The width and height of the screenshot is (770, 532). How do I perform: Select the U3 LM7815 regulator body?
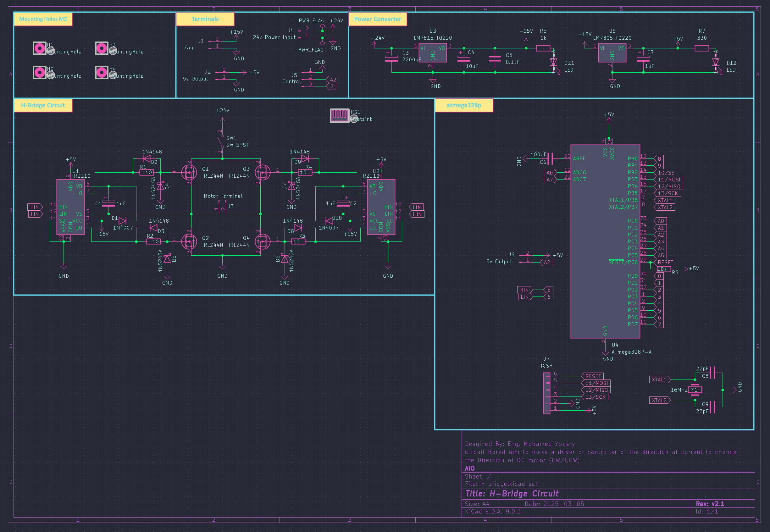pyautogui.click(x=433, y=53)
